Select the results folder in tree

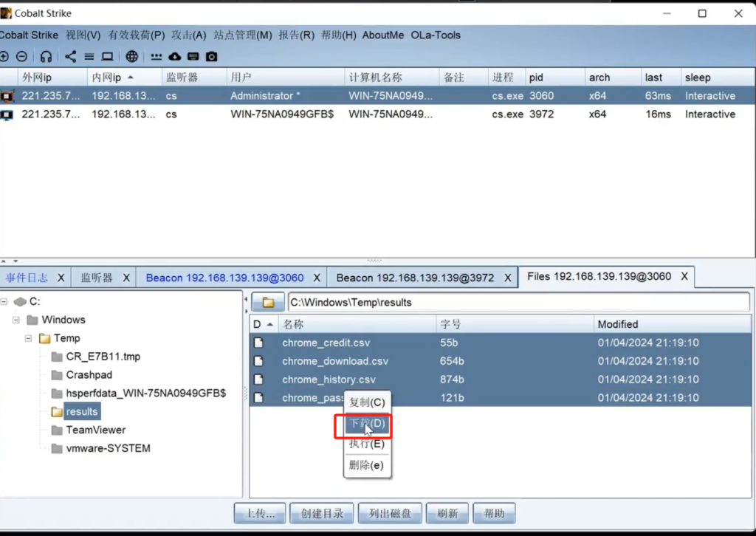pyautogui.click(x=81, y=412)
